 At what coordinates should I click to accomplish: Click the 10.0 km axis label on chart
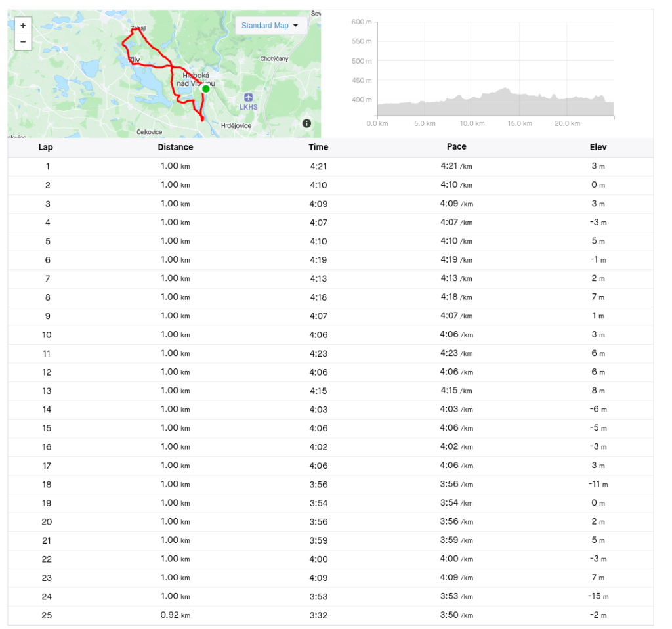[472, 123]
